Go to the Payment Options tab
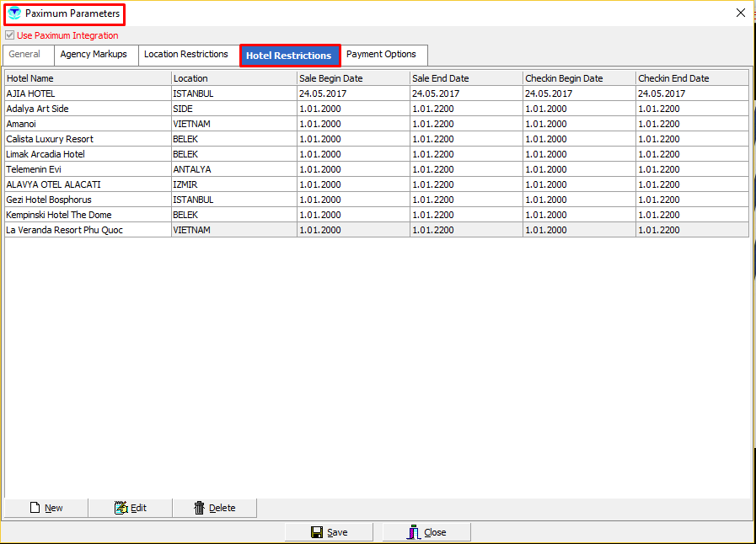Viewport: 756px width, 544px height. pyautogui.click(x=381, y=55)
